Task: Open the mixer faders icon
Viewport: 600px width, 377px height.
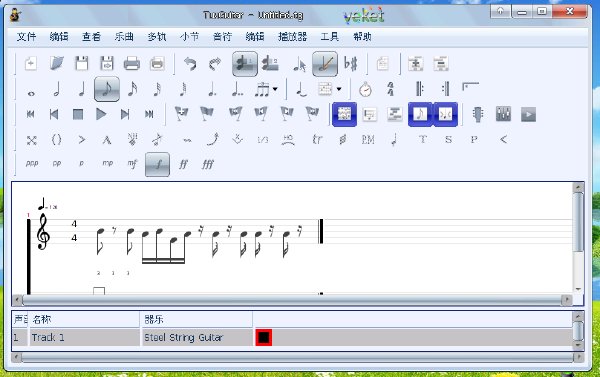Action: click(x=503, y=114)
